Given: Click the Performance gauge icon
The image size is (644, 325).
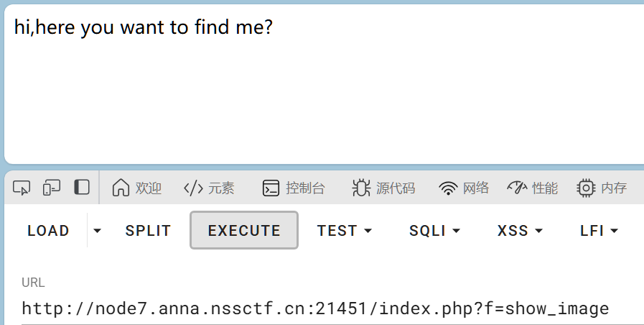Looking at the screenshot, I should (x=518, y=188).
